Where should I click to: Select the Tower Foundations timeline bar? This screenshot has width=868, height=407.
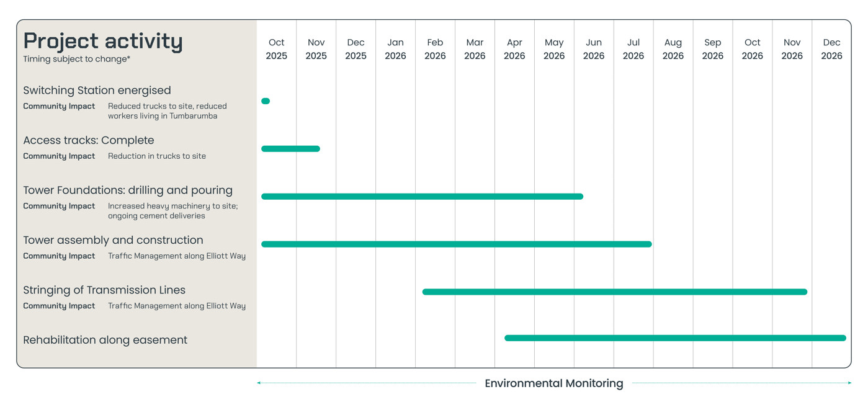pyautogui.click(x=422, y=197)
